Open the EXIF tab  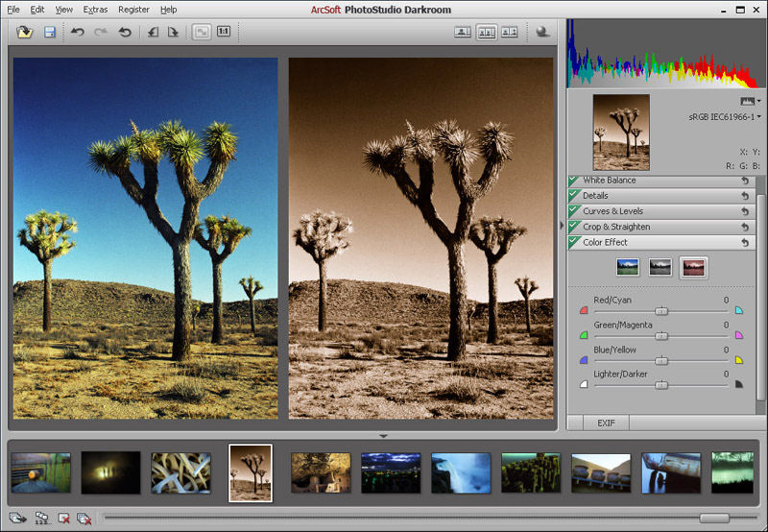(x=606, y=423)
